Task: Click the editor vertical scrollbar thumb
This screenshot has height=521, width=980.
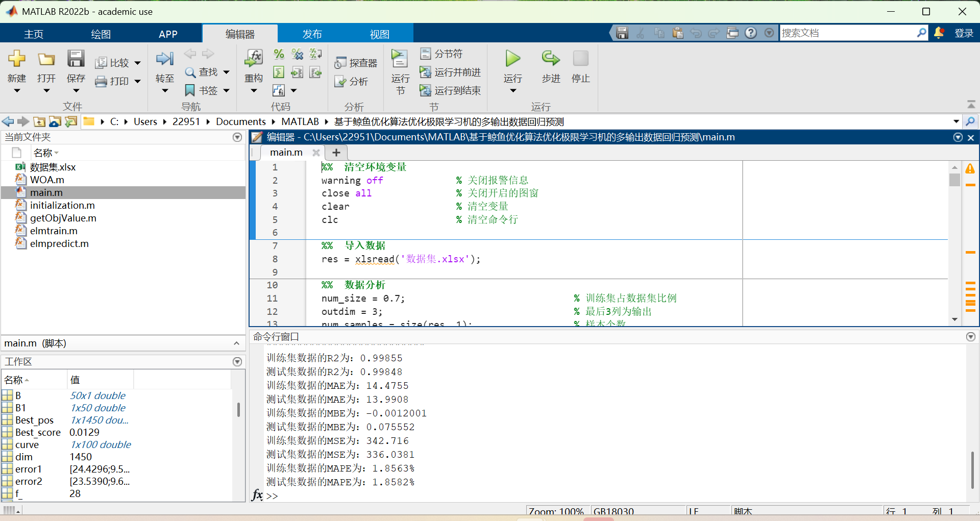Action: [954, 180]
